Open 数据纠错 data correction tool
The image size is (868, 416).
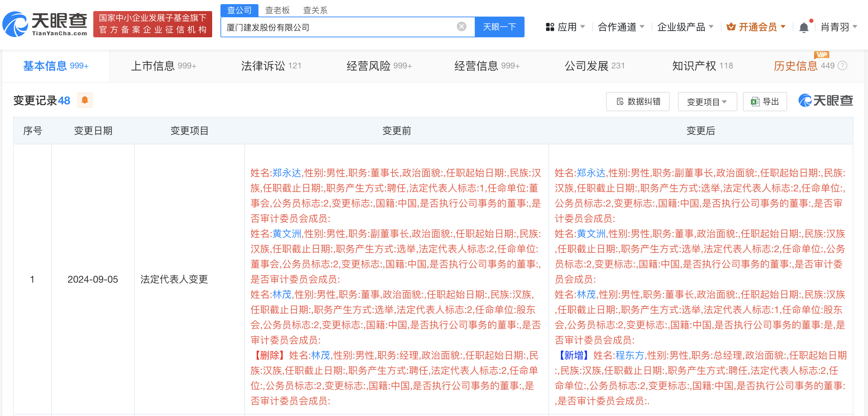pyautogui.click(x=638, y=101)
